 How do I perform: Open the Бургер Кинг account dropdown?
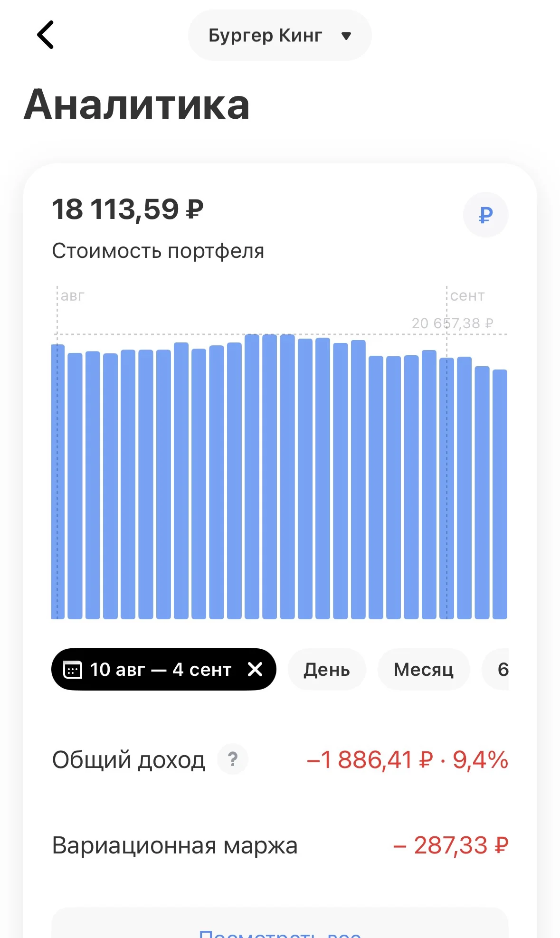(280, 35)
